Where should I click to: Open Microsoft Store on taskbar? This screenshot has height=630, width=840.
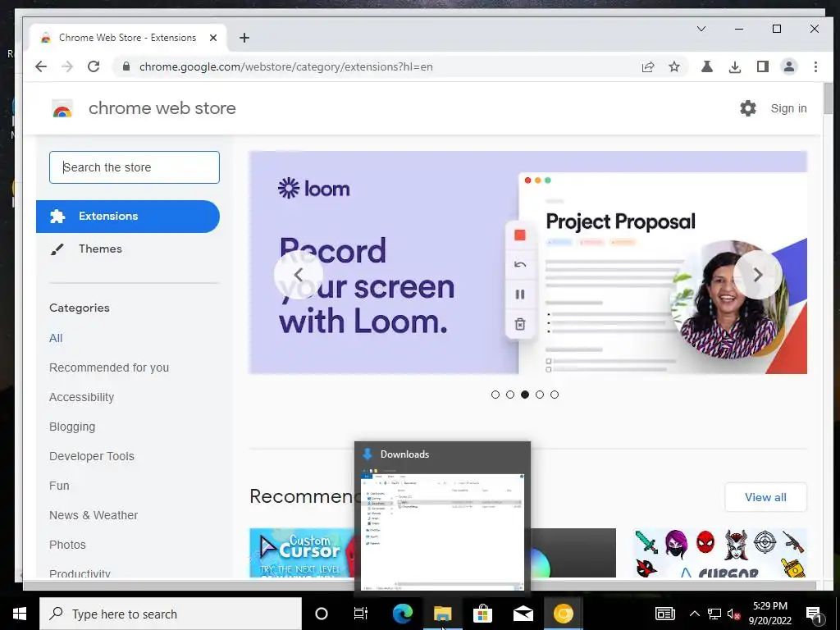[482, 614]
